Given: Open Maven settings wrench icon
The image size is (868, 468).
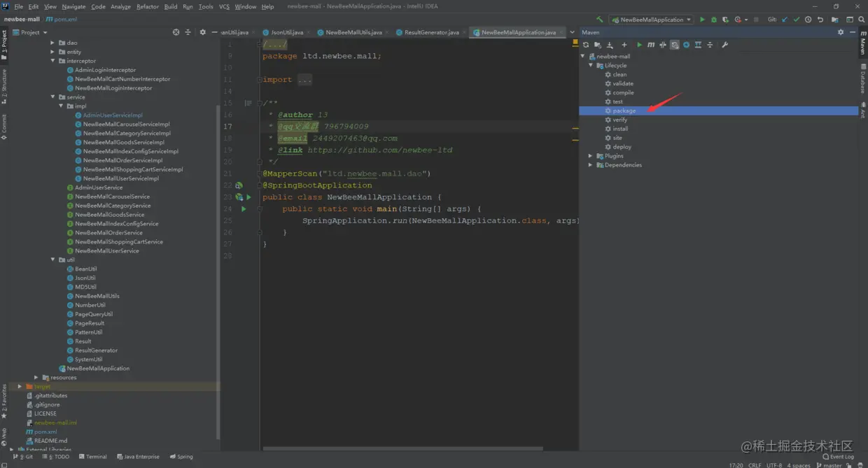Looking at the screenshot, I should (x=725, y=45).
